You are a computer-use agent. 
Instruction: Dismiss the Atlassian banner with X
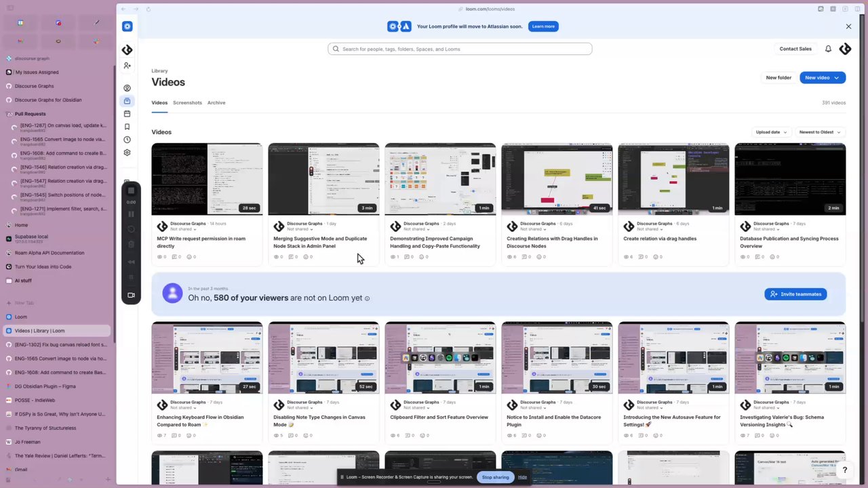pyautogui.click(x=848, y=26)
